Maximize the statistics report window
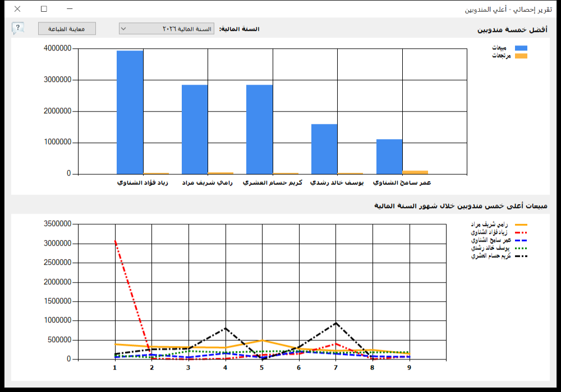Image resolution: width=561 pixels, height=392 pixels. coord(44,8)
